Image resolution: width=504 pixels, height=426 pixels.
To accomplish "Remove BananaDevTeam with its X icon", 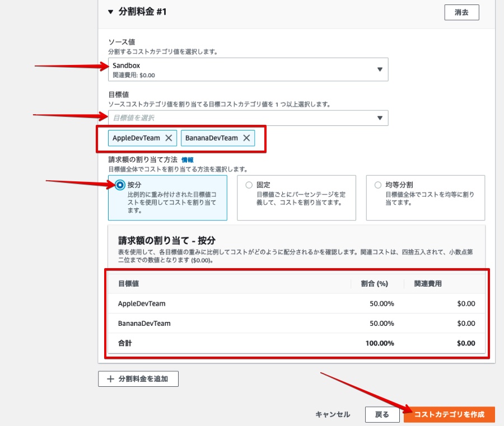I will [247, 137].
